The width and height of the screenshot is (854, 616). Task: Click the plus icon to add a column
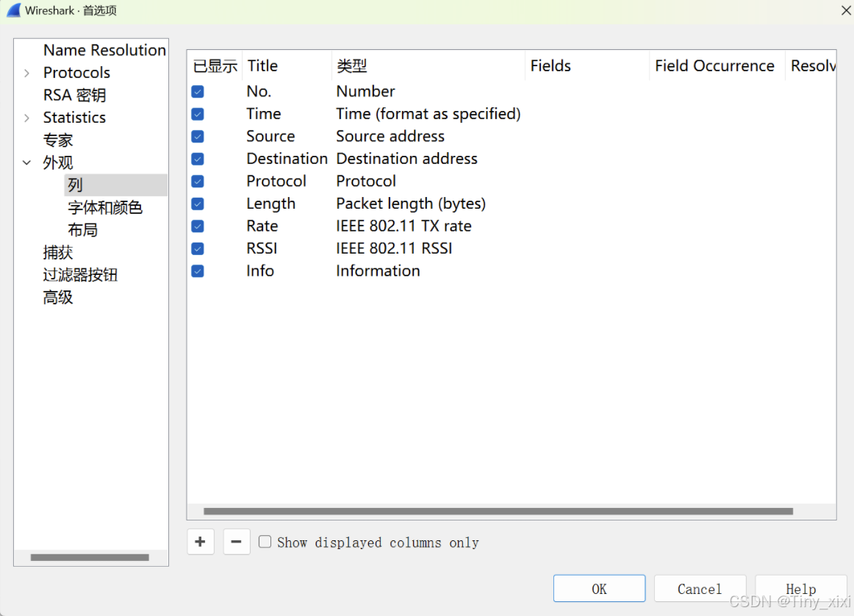200,542
